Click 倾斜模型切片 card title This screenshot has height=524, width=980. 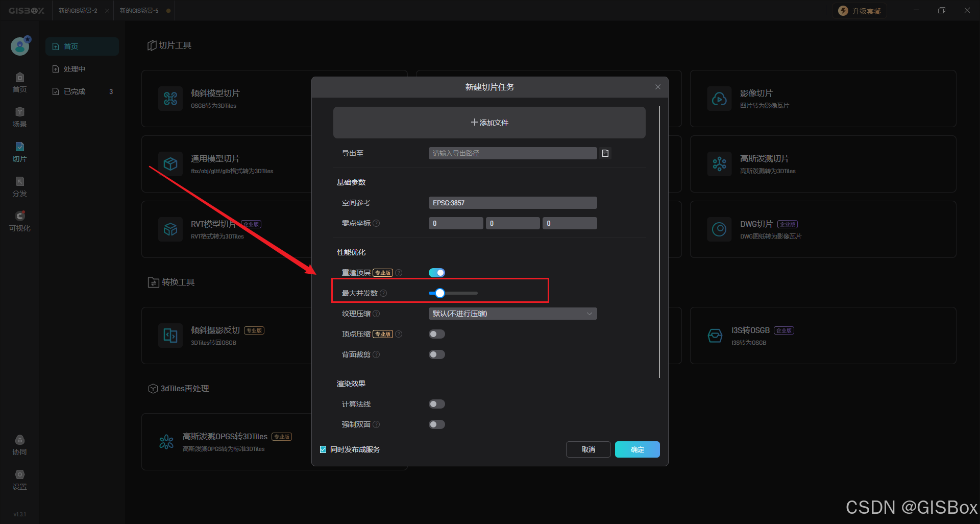point(215,93)
